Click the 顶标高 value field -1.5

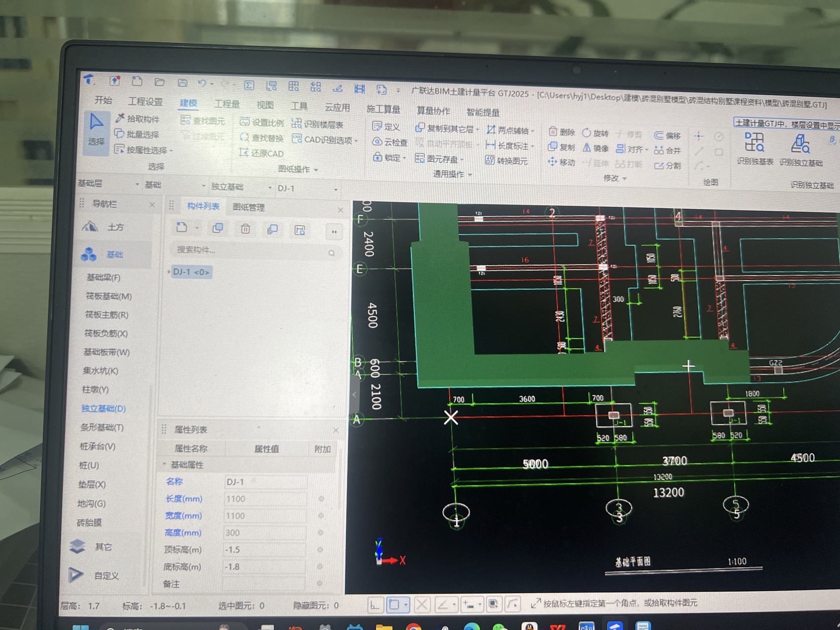click(264, 550)
